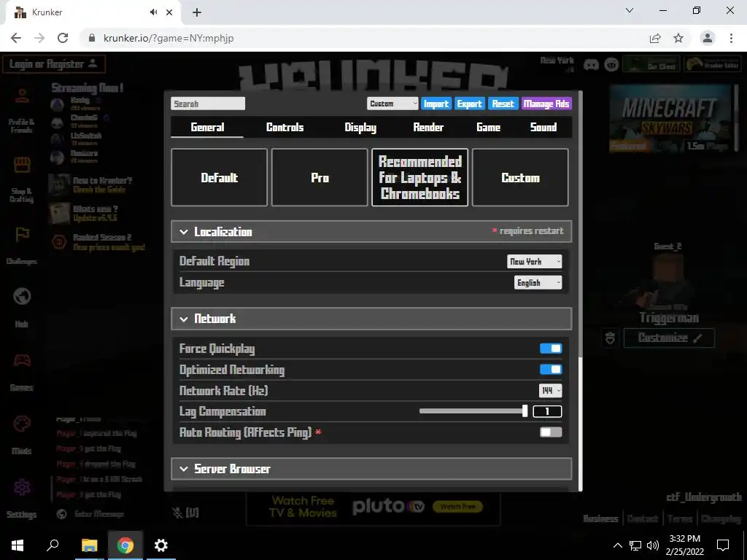Image resolution: width=747 pixels, height=560 pixels.
Task: Select the Pro preset
Action: coord(320,178)
